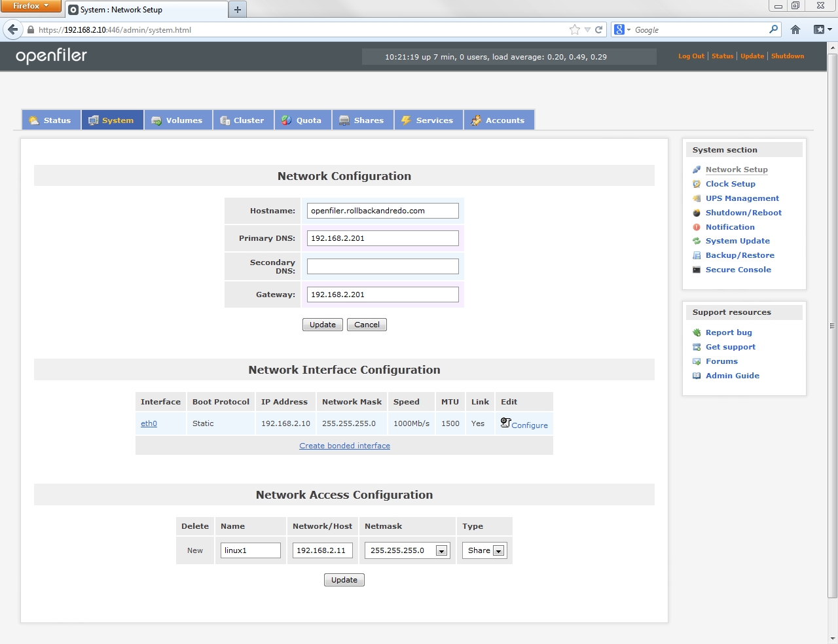The width and height of the screenshot is (838, 644).
Task: Click the Firefox back arrow button
Action: click(13, 29)
